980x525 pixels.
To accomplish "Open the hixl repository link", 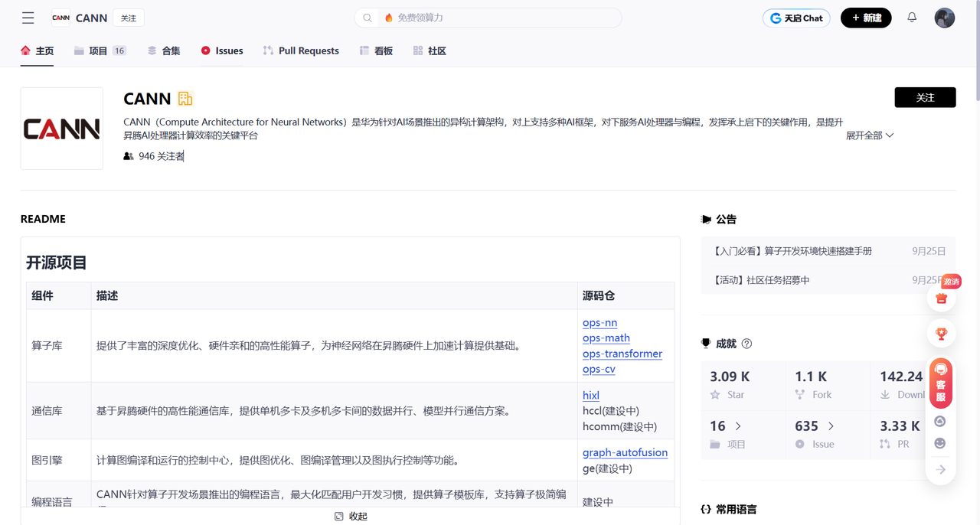I will tap(591, 395).
